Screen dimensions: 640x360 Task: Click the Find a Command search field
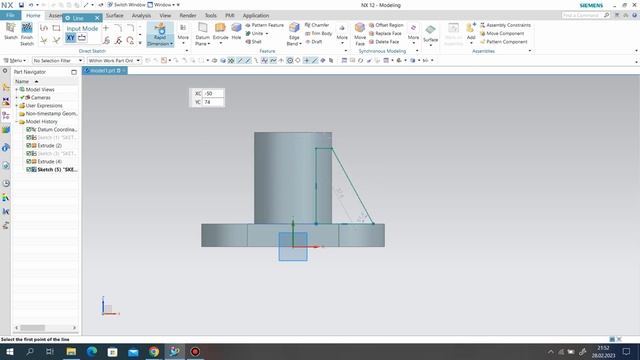(x=583, y=15)
